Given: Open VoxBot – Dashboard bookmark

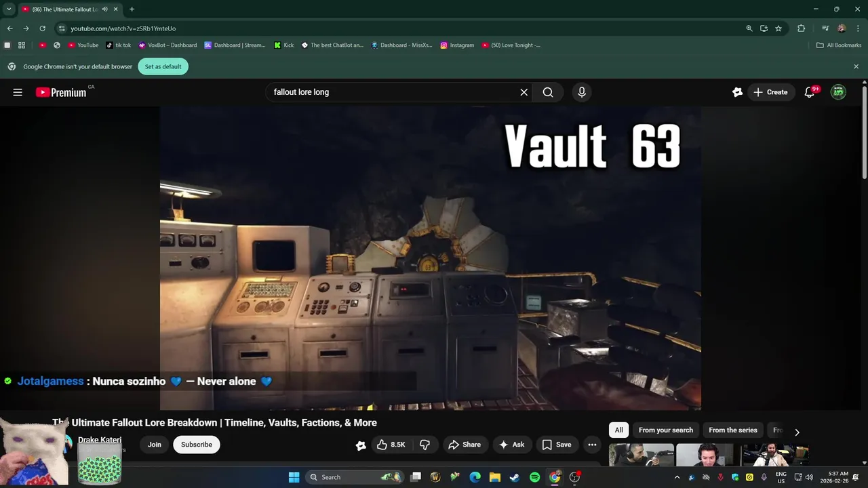Looking at the screenshot, I should (x=167, y=45).
